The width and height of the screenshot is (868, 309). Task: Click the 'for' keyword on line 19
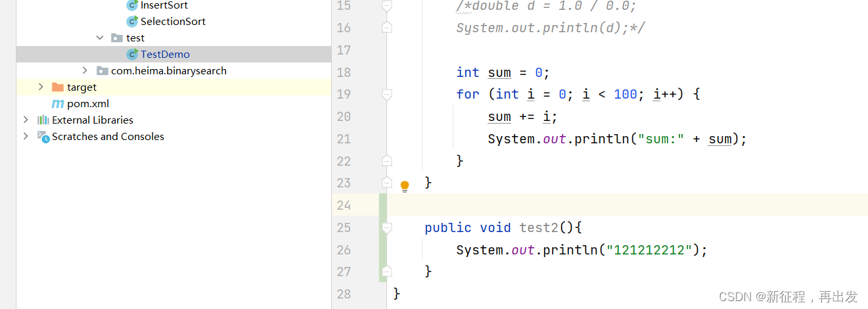[x=468, y=94]
